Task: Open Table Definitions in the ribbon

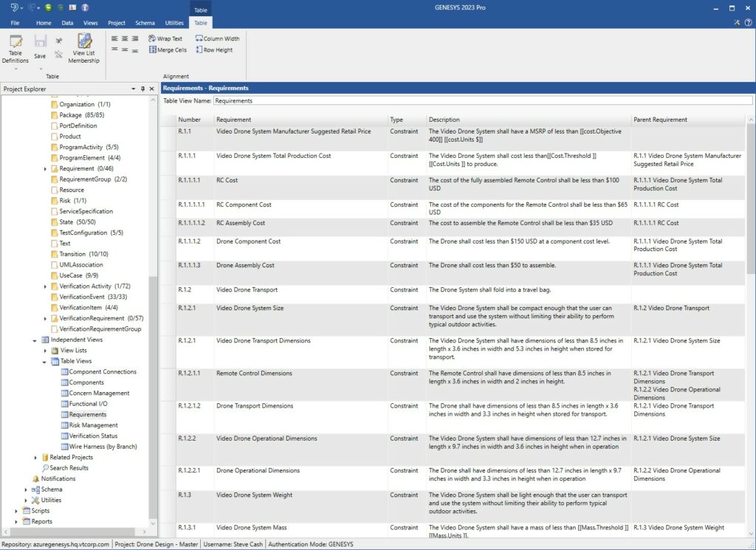Action: (x=16, y=48)
